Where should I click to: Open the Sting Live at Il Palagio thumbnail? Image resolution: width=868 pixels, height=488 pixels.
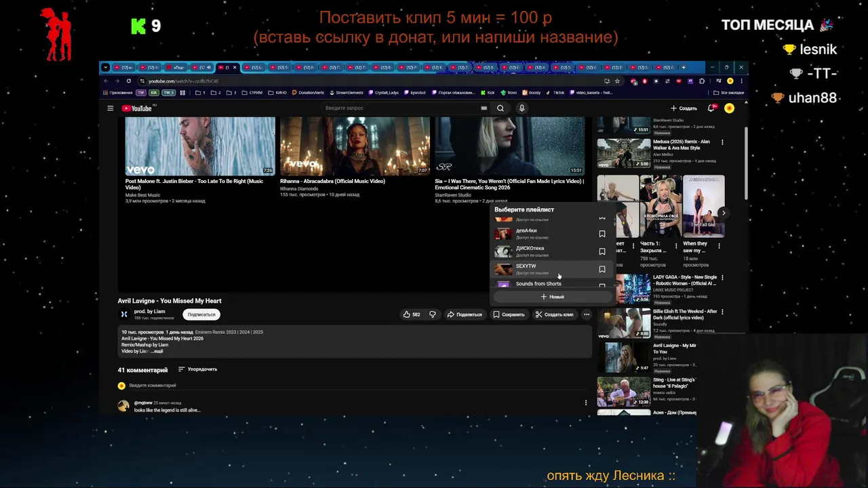click(624, 392)
